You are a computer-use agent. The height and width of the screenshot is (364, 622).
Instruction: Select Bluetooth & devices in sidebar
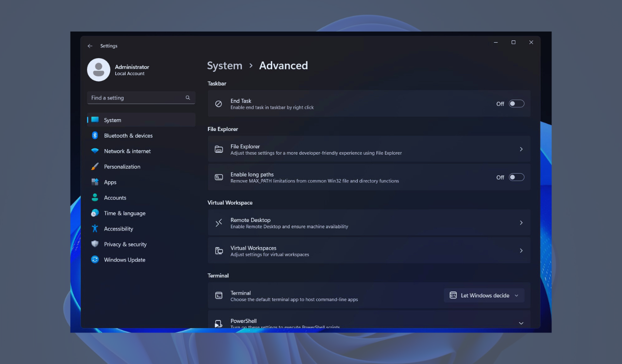(x=128, y=135)
